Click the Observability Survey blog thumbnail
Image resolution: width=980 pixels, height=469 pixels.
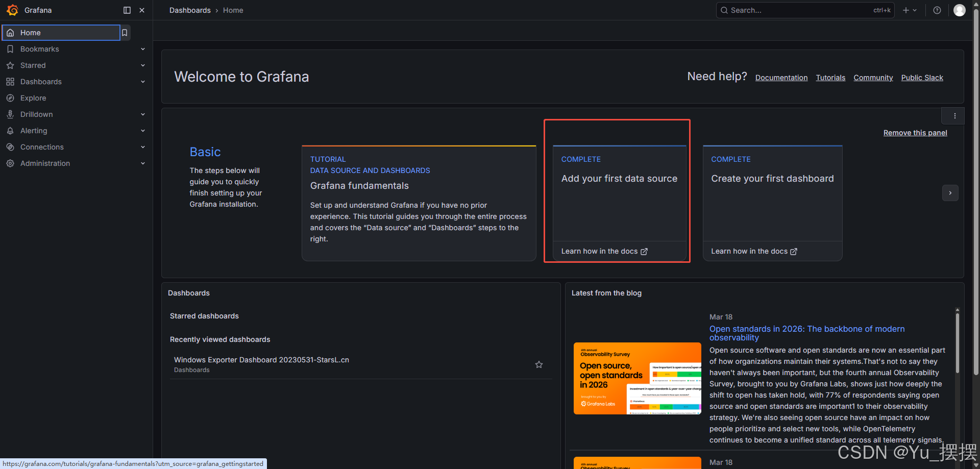pyautogui.click(x=637, y=378)
